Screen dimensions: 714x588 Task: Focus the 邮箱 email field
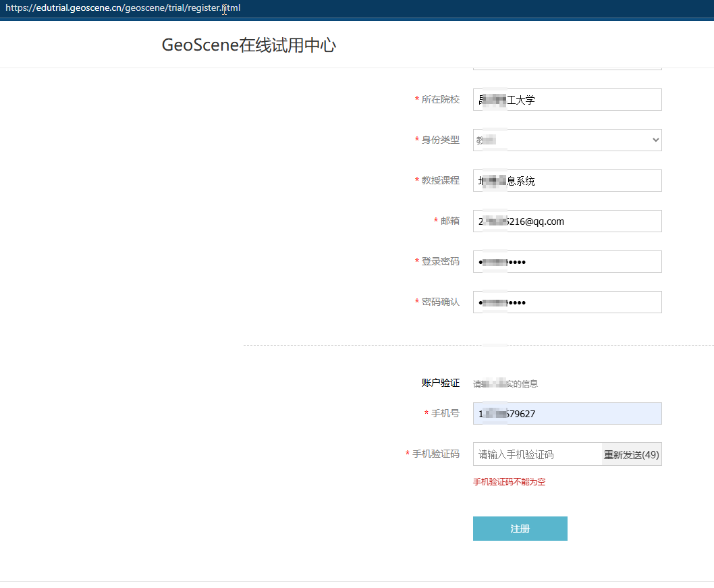pyautogui.click(x=567, y=221)
